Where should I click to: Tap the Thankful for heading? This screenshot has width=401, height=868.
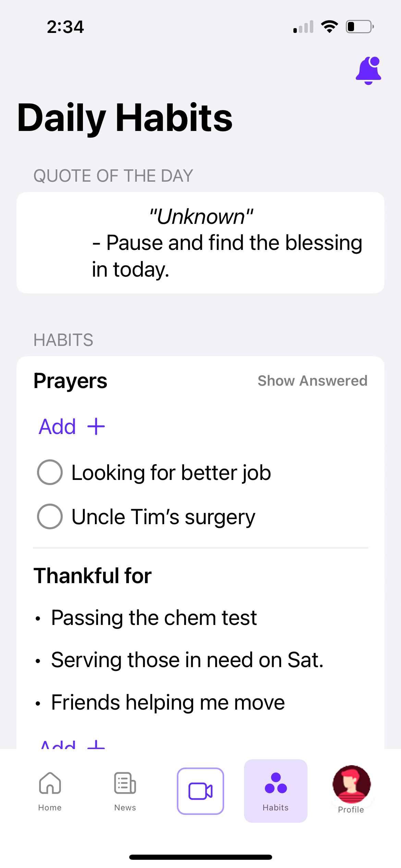[x=93, y=576]
